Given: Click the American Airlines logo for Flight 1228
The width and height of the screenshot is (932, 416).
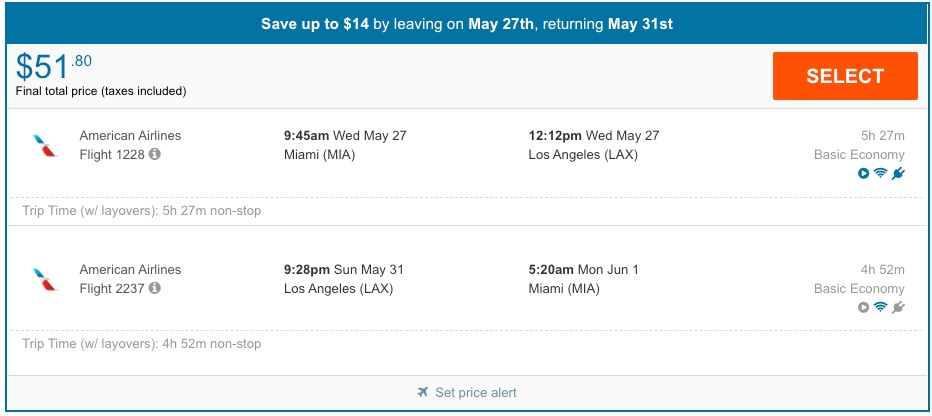Looking at the screenshot, I should [x=45, y=146].
